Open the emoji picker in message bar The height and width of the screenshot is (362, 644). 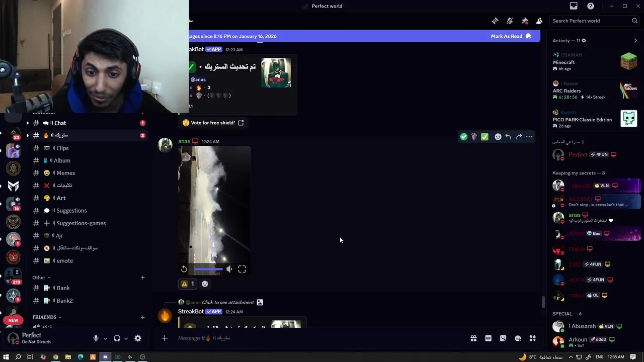click(x=518, y=338)
